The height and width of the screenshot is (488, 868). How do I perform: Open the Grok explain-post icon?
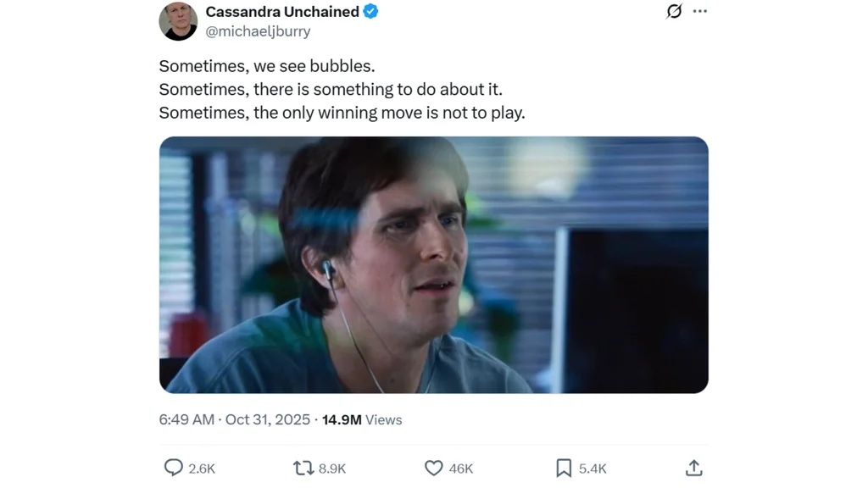click(x=674, y=11)
